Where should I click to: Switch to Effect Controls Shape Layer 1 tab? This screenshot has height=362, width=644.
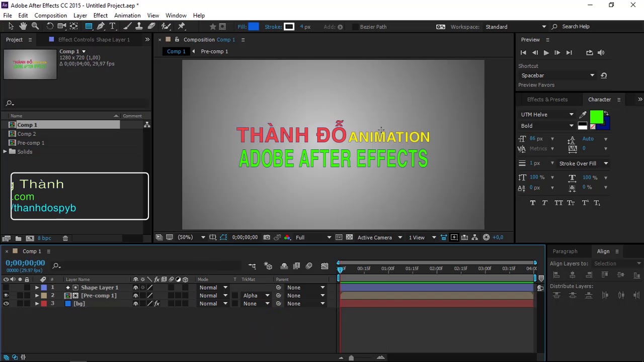[x=94, y=40]
